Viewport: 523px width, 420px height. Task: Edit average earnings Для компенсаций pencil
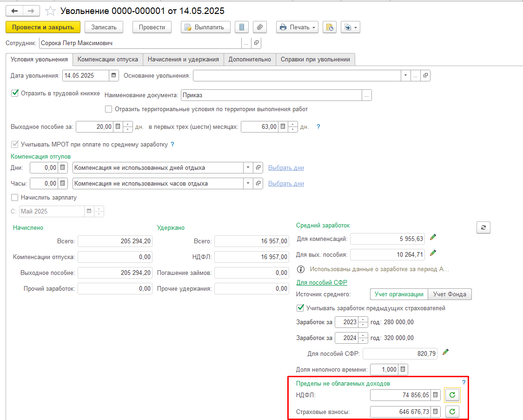[x=433, y=237]
